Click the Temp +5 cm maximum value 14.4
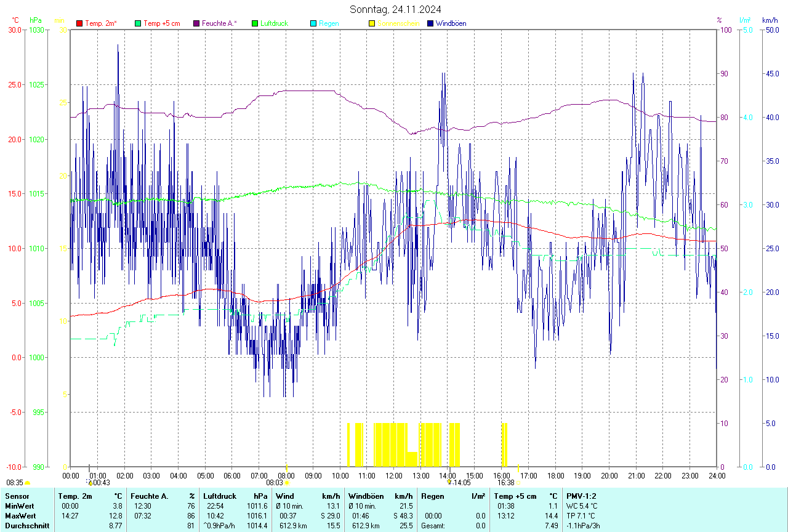 pyautogui.click(x=551, y=515)
